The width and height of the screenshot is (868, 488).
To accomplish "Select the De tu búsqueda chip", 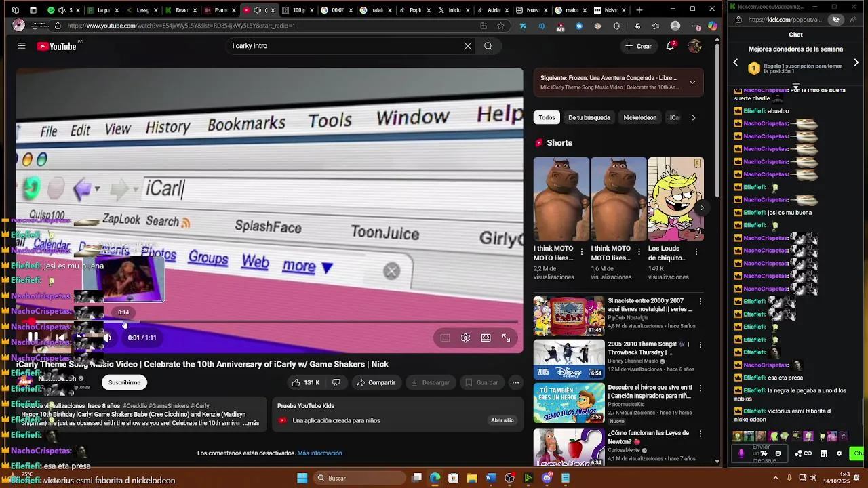I will pos(589,117).
